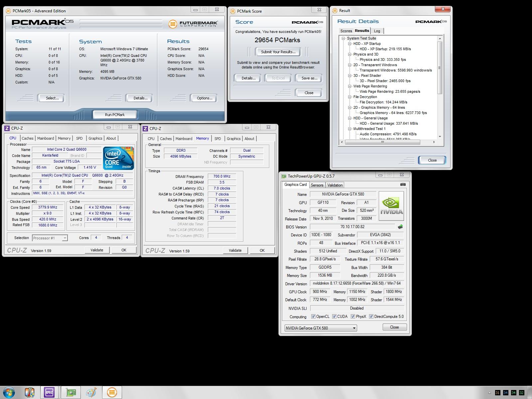The height and width of the screenshot is (399, 532).
Task: Switch to CPU-Z from its taskbar icon
Action: coord(49,392)
